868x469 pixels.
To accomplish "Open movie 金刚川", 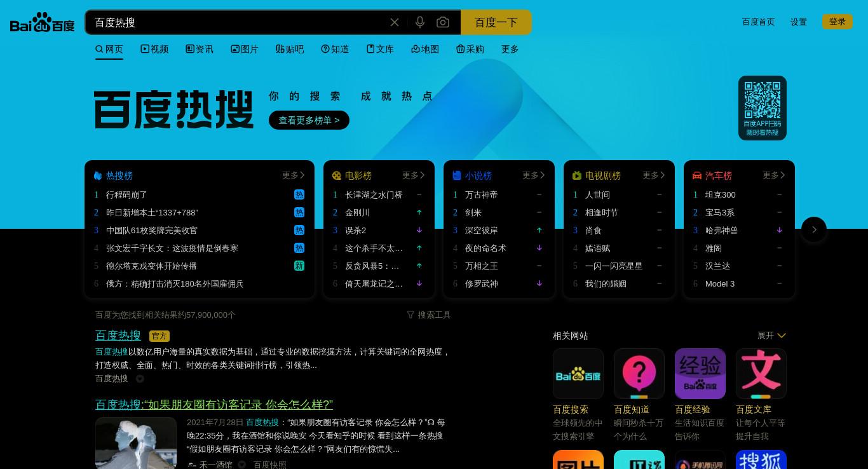I will click(x=357, y=212).
